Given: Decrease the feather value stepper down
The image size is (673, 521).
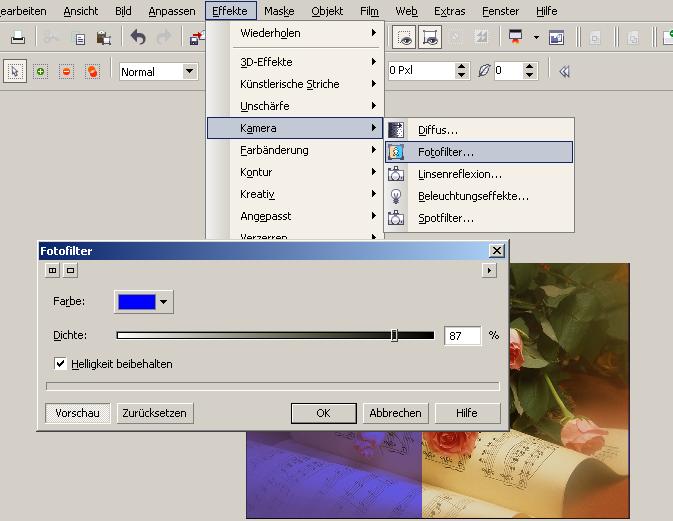Looking at the screenshot, I should [x=529, y=75].
